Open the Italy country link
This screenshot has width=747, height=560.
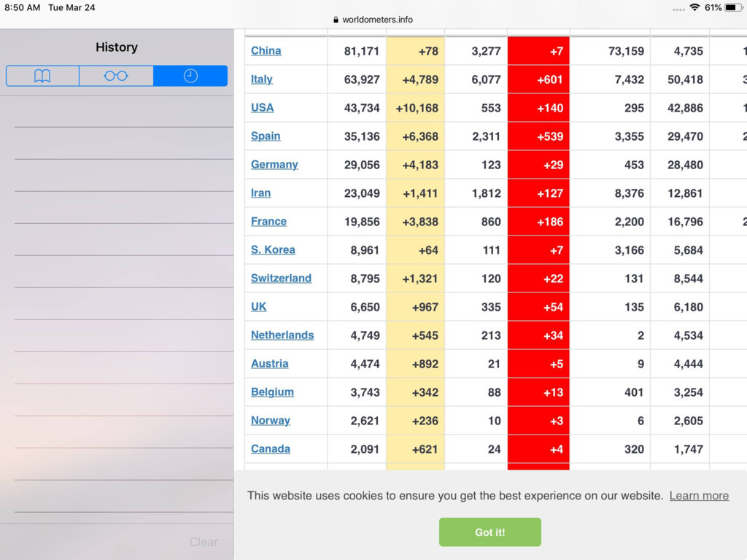pos(262,79)
